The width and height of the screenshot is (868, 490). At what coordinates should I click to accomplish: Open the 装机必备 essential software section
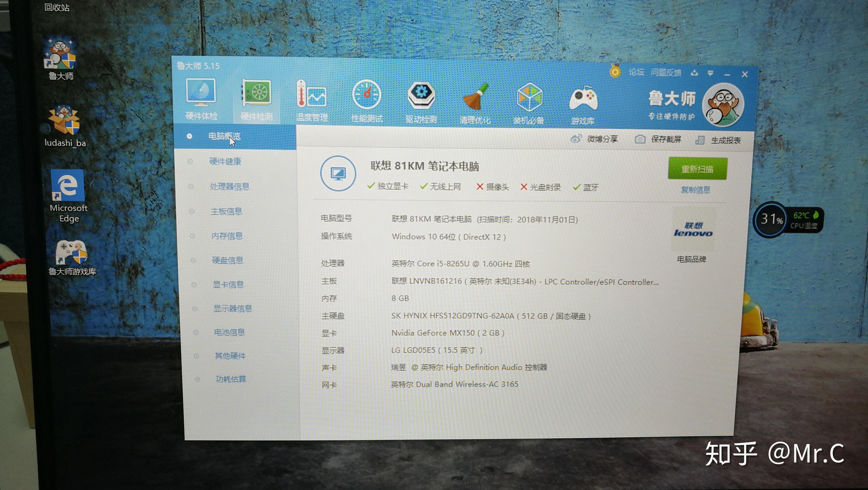click(x=529, y=104)
